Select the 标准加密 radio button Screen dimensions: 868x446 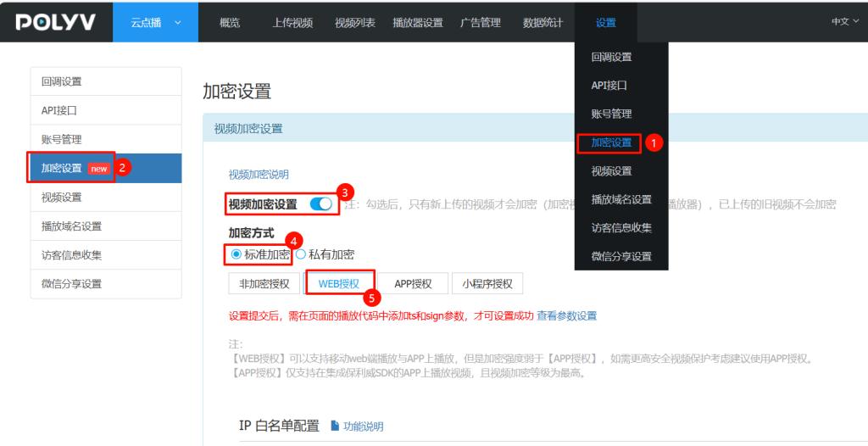[236, 254]
